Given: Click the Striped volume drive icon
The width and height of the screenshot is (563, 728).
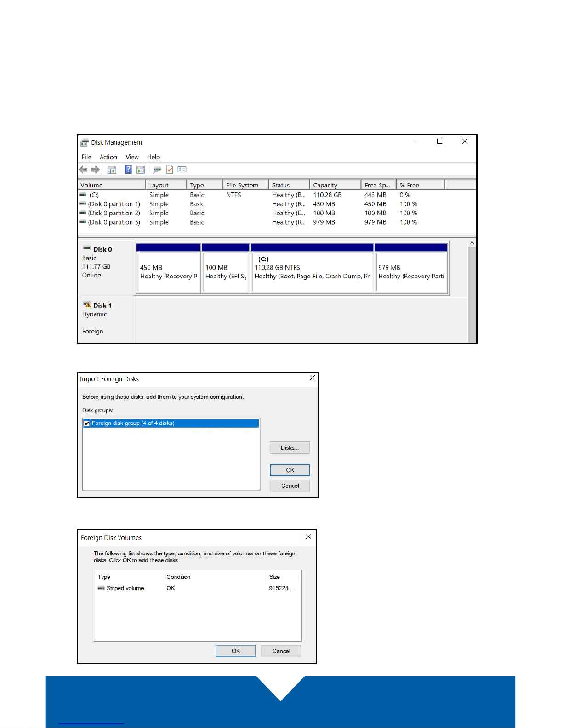Looking at the screenshot, I should (101, 588).
